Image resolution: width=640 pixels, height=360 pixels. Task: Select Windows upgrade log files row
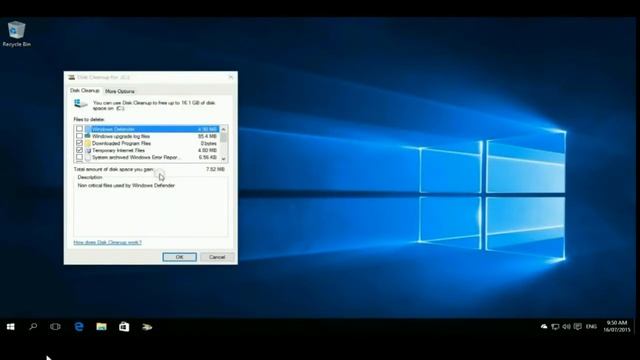(147, 136)
